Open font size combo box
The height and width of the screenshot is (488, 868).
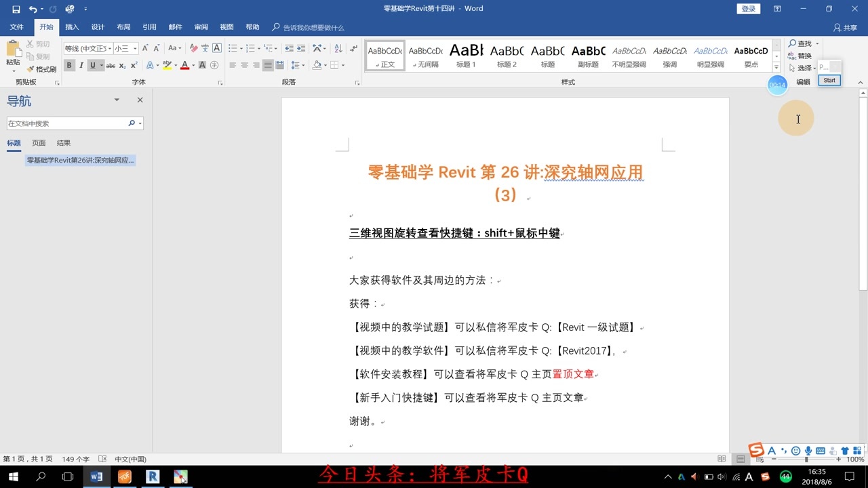pos(126,48)
